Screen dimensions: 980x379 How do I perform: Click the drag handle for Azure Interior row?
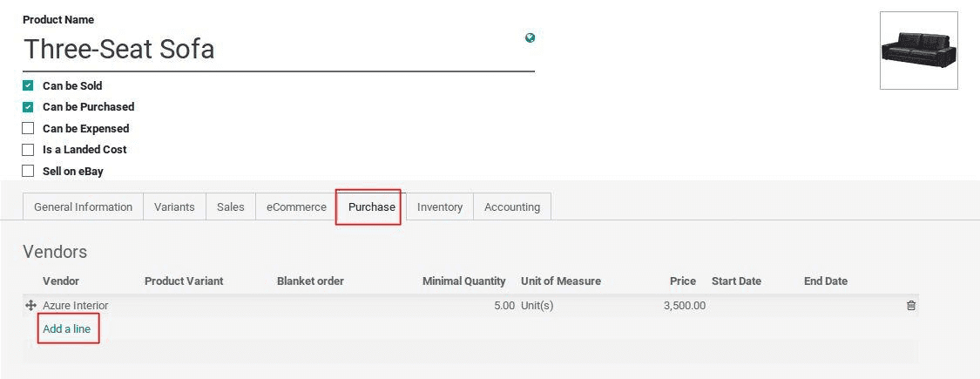click(30, 306)
